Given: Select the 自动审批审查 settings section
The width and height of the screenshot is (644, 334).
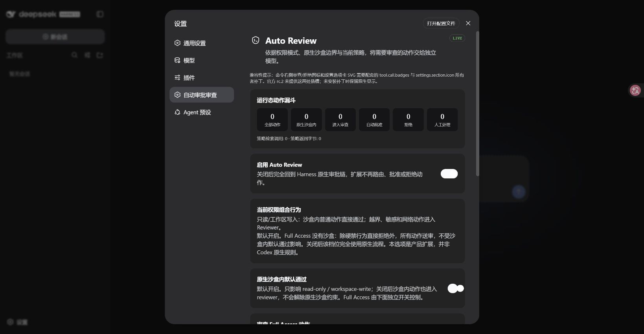Looking at the screenshot, I should (202, 95).
